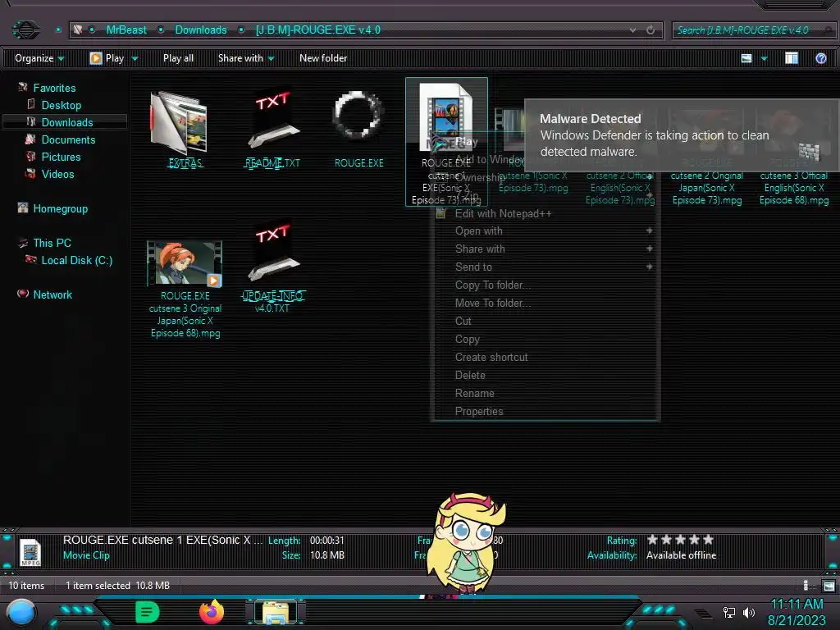
Task: Select ROUGE.EXE cutsene 1 EXE video file
Action: (446, 141)
